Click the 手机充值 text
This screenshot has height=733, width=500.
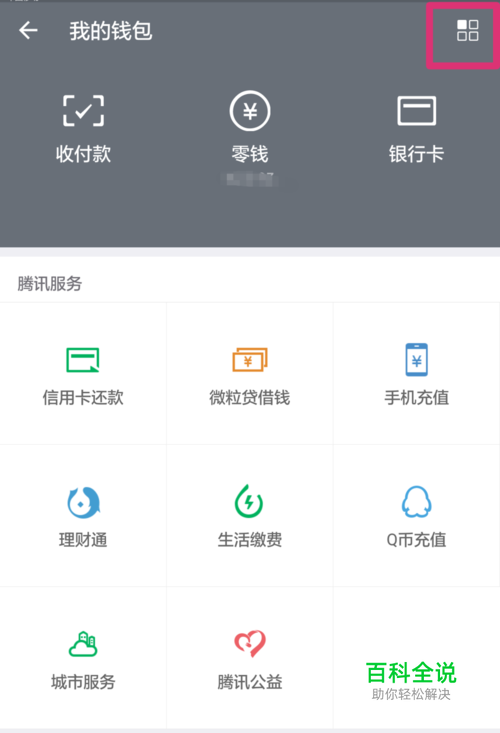[x=416, y=398]
